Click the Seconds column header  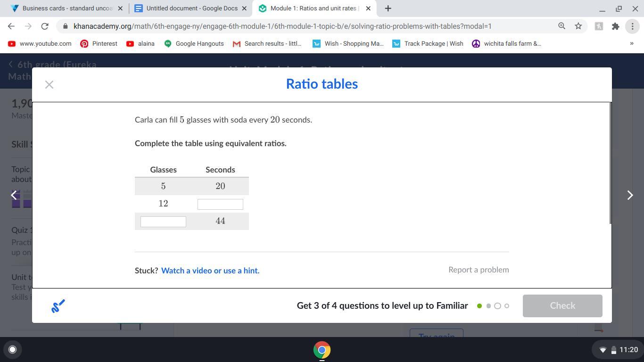(220, 170)
